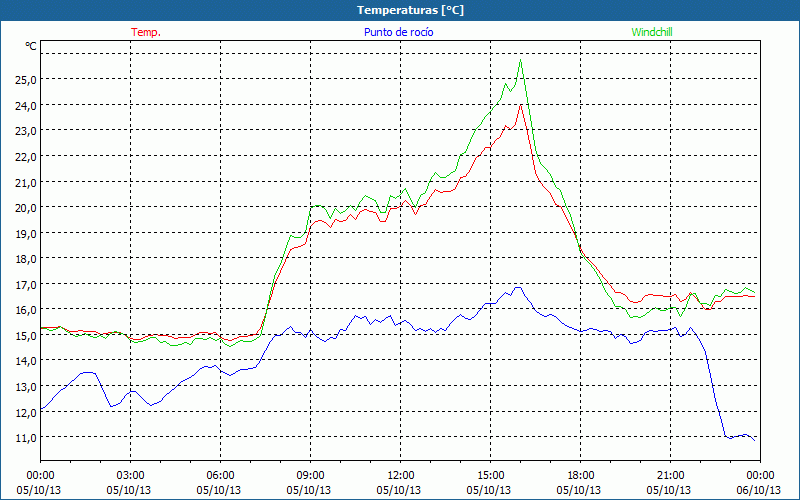Image resolution: width=800 pixels, height=500 pixels.
Task: Click the °C axis unit label
Action: (31, 46)
